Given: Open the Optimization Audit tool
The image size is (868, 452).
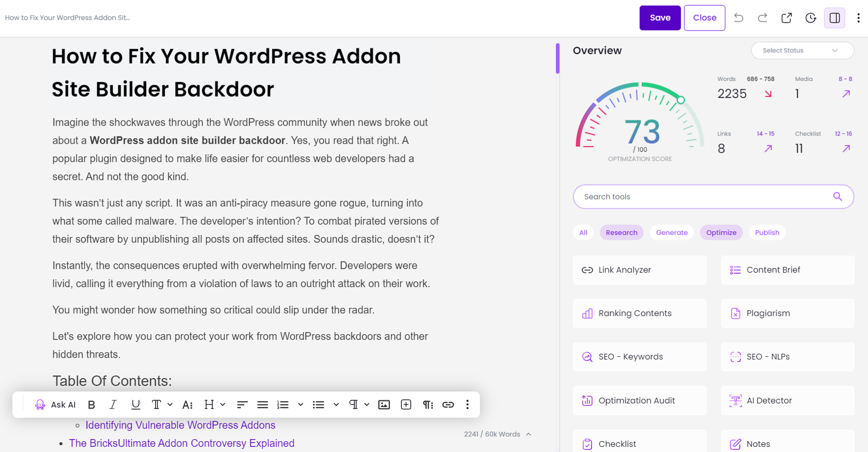Looking at the screenshot, I should [x=640, y=400].
